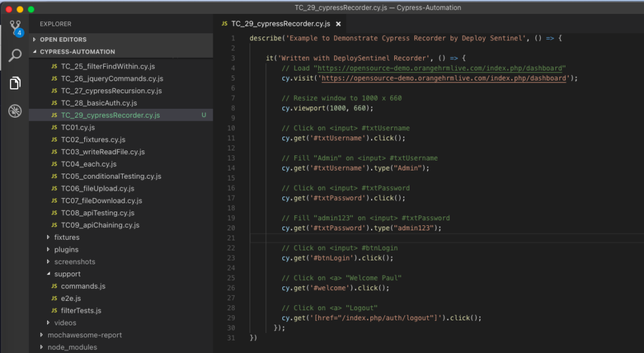Click the EXPLORER panel heading
Viewport: 644px width, 353px height.
coord(55,24)
